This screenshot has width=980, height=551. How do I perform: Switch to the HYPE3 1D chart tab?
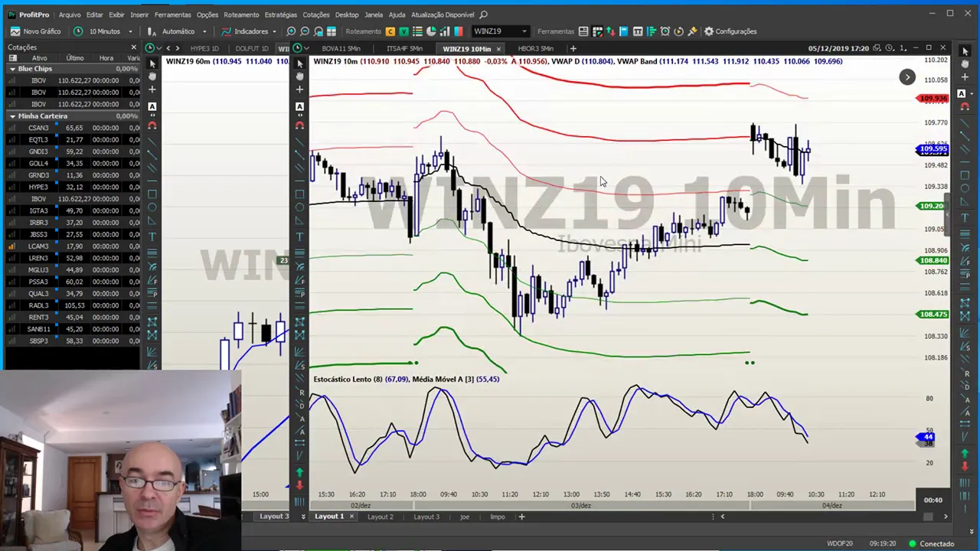pyautogui.click(x=204, y=48)
